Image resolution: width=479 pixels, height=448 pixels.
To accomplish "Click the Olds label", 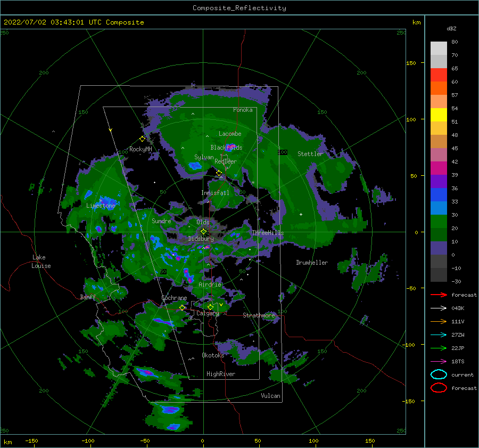I will (x=203, y=222).
